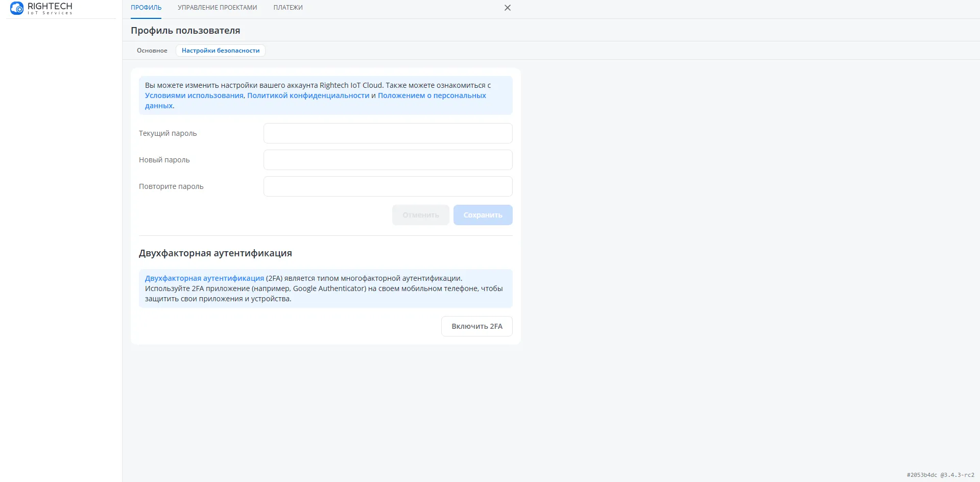Click the Профиль пользователя page heading

pyautogui.click(x=185, y=31)
